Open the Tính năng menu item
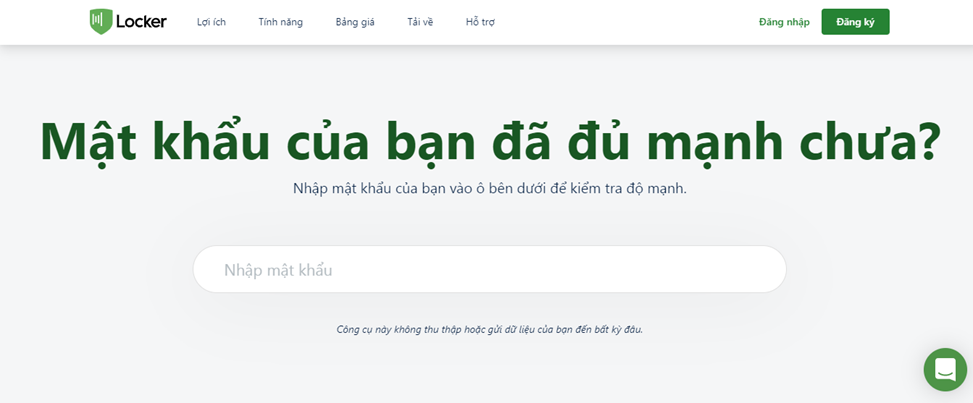 click(x=280, y=22)
